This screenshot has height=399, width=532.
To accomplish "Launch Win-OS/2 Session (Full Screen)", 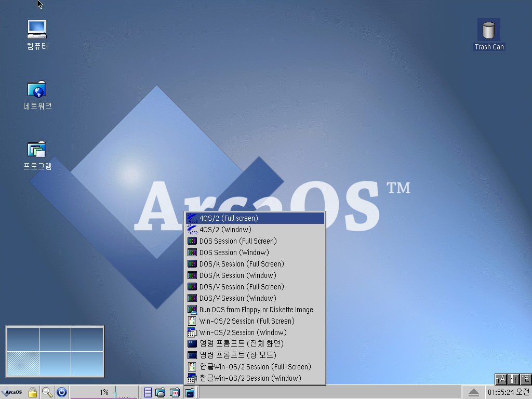I will [246, 321].
